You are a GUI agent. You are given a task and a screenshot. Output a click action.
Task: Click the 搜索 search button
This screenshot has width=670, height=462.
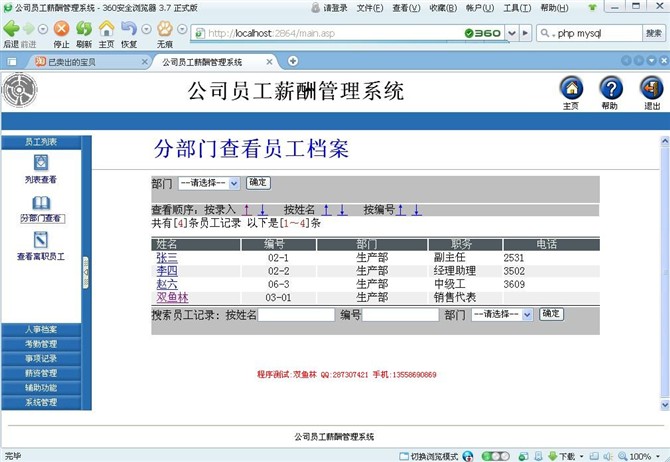click(x=654, y=33)
